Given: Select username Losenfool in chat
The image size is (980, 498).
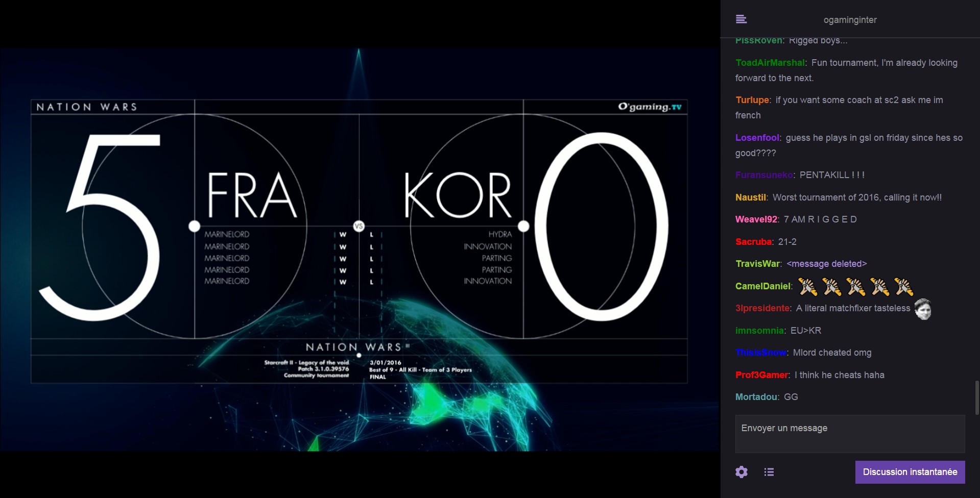Looking at the screenshot, I should [757, 138].
